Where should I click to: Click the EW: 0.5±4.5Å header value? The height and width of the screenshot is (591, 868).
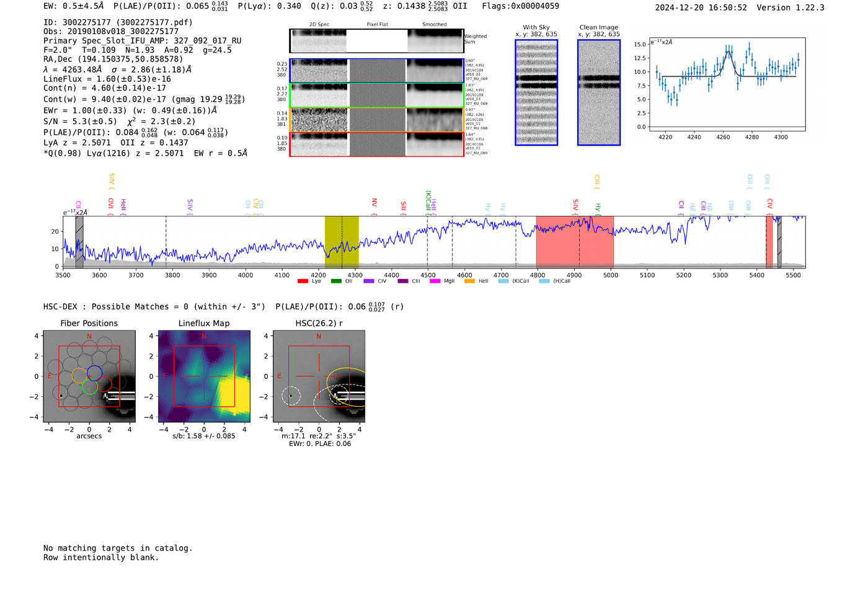[74, 6]
